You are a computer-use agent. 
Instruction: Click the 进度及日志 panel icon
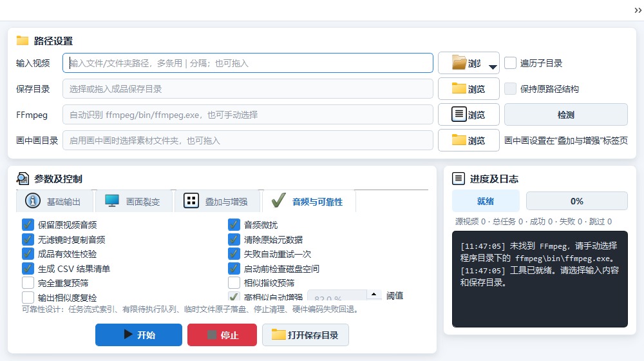point(459,179)
